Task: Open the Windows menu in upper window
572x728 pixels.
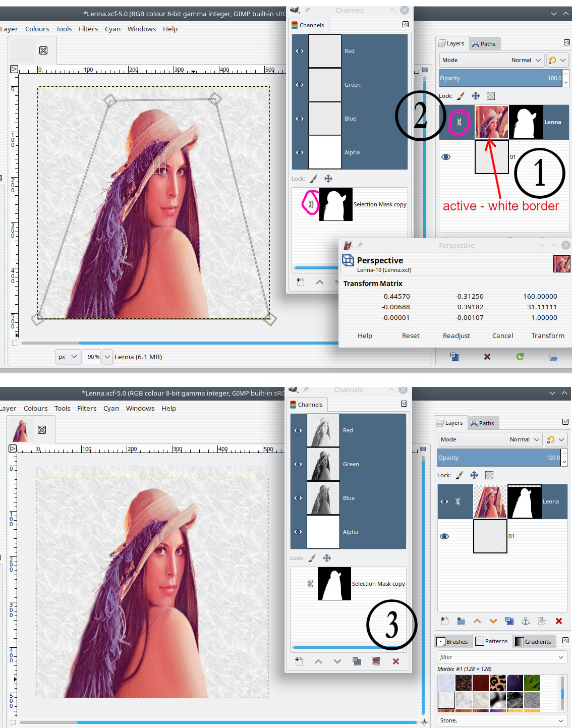Action: 142,29
